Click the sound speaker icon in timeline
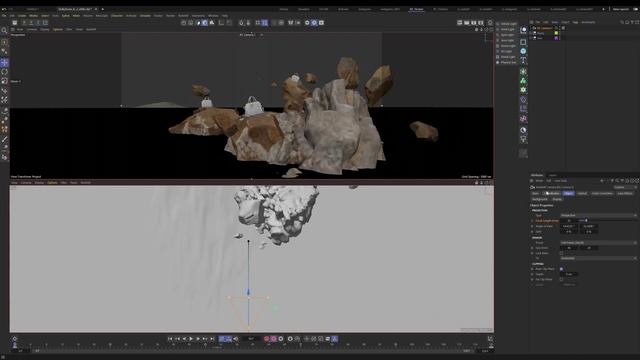 point(236,339)
